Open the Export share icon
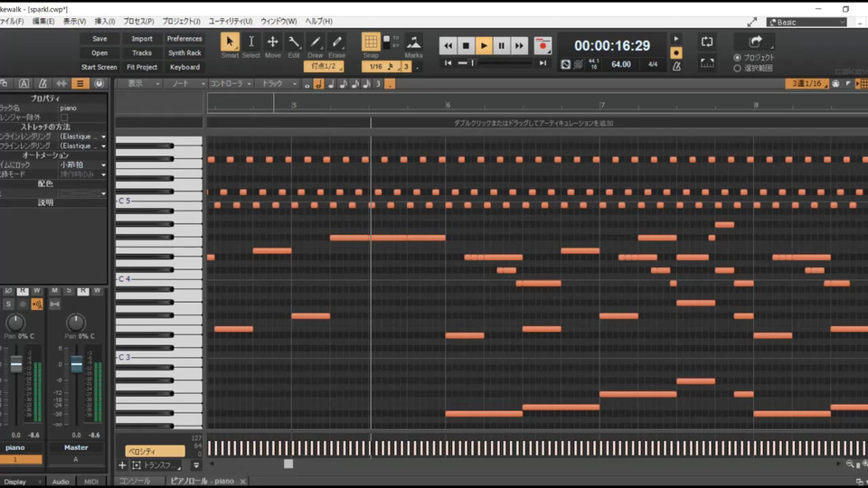The height and width of the screenshot is (488, 868). 755,42
